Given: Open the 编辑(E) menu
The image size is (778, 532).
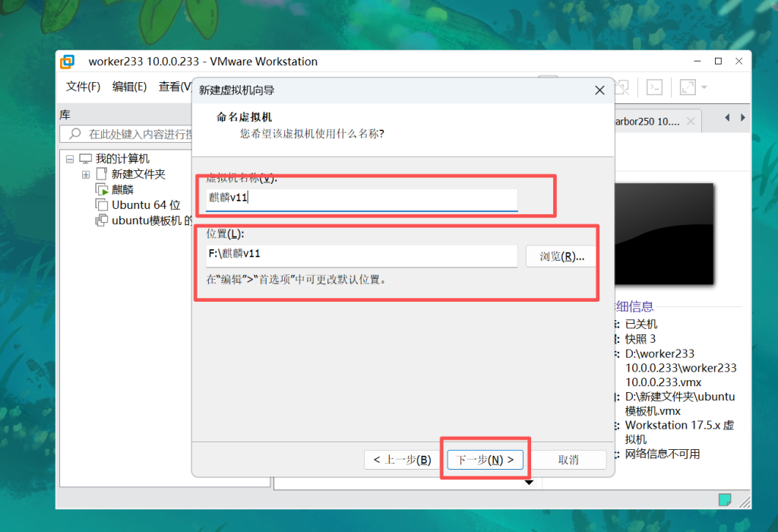Looking at the screenshot, I should click(x=129, y=87).
